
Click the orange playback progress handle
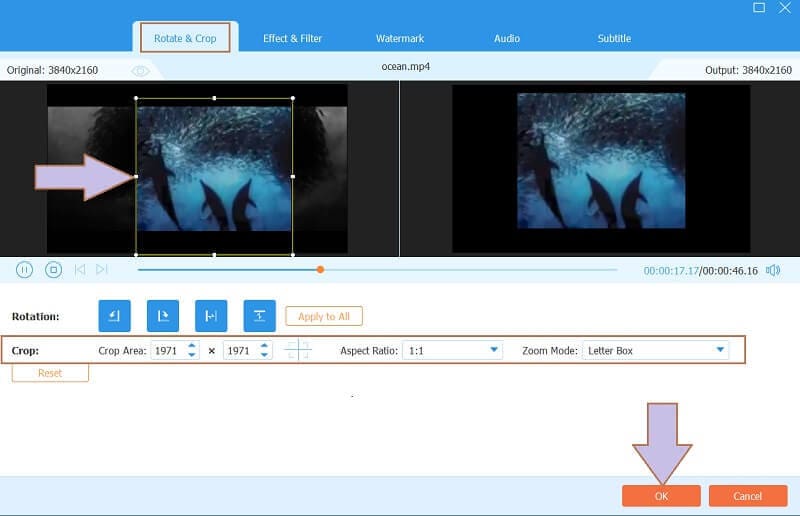tap(320, 269)
